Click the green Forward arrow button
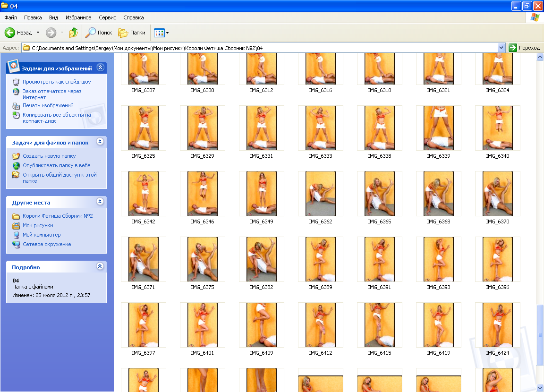 (x=51, y=33)
